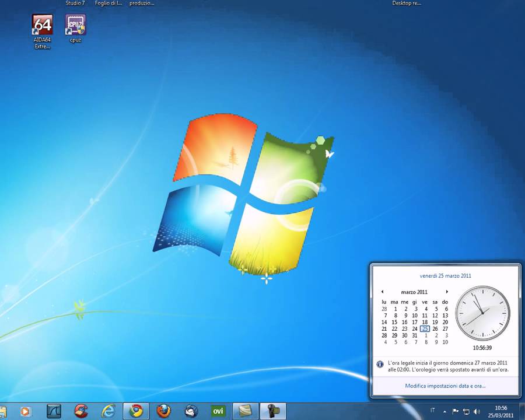Viewport: 525px width, 420px height.
Task: Click the Foglio di l... desktop label
Action: 108,3
